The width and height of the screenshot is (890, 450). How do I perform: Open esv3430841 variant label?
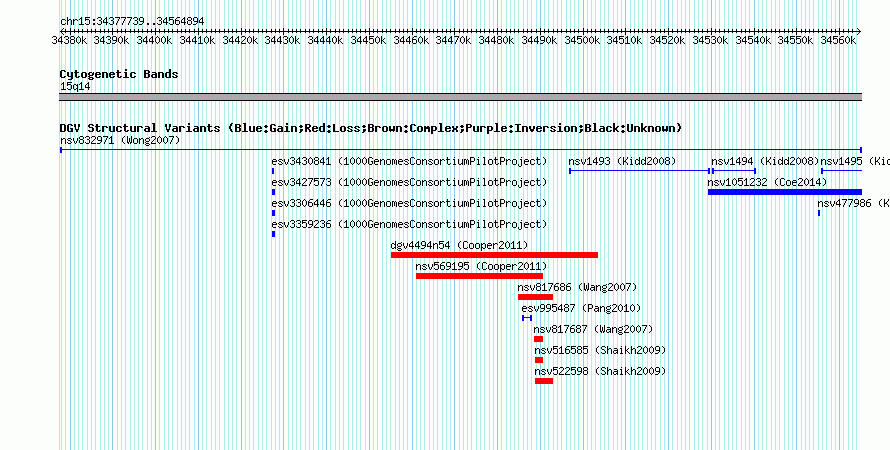[409, 161]
